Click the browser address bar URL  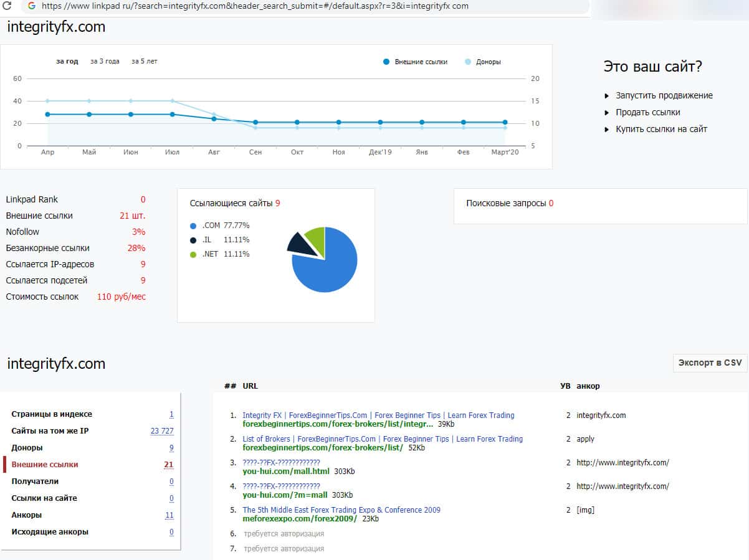point(255,6)
